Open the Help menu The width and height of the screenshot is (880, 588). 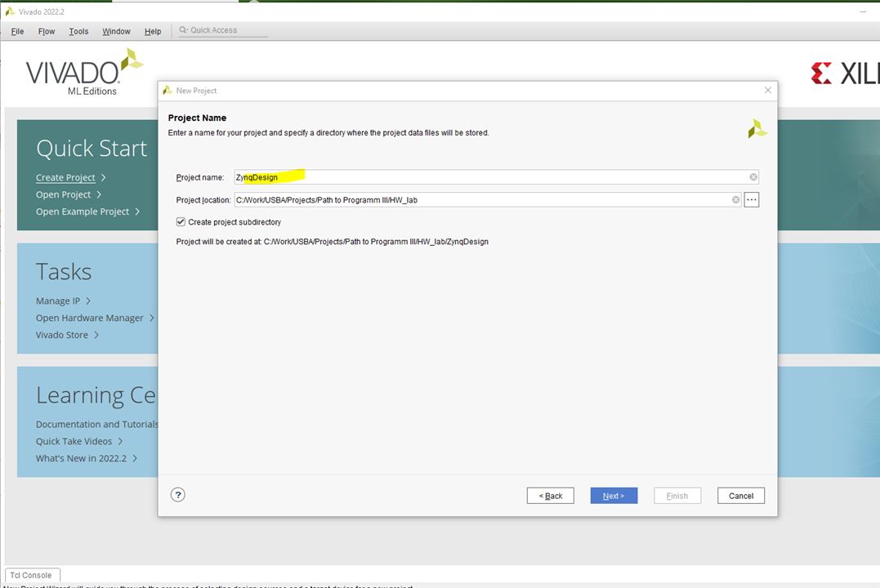click(153, 31)
